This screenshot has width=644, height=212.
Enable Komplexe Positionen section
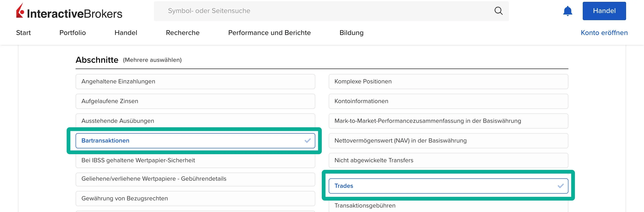[448, 81]
